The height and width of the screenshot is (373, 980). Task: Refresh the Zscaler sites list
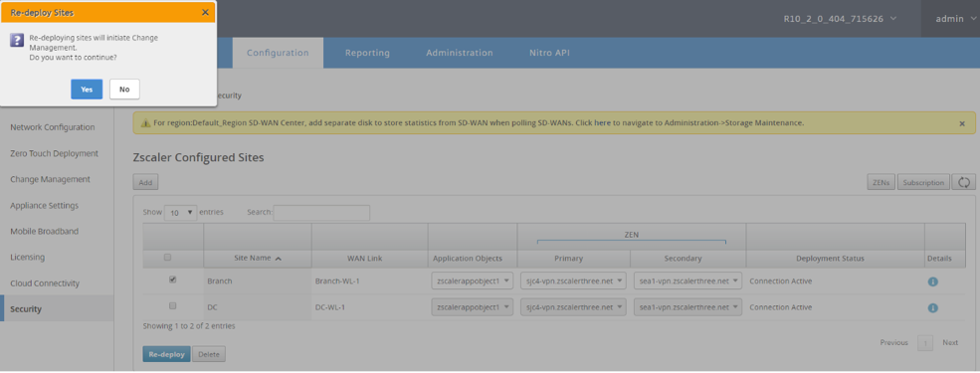(x=964, y=182)
